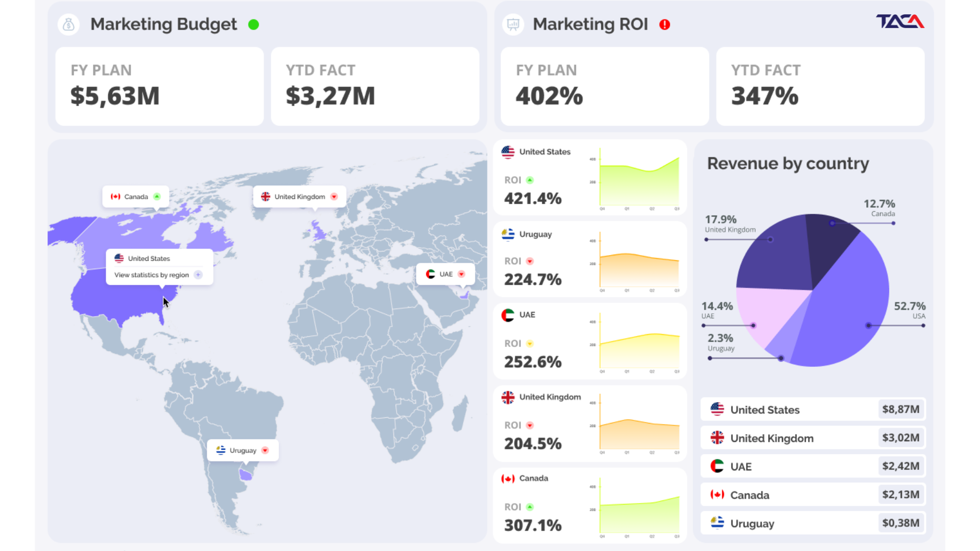
Task: Select the United Kingdom map label
Action: [300, 196]
